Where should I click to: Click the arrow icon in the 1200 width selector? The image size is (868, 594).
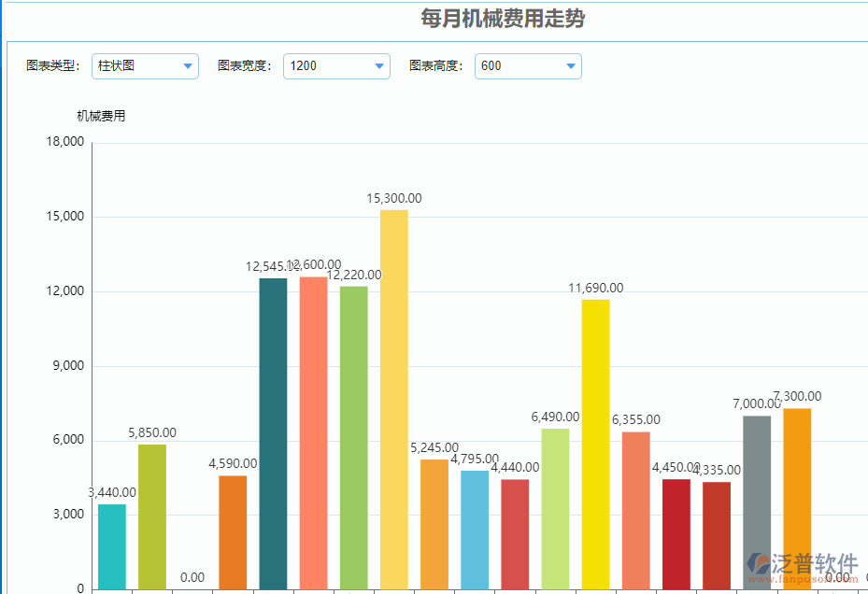[x=379, y=66]
